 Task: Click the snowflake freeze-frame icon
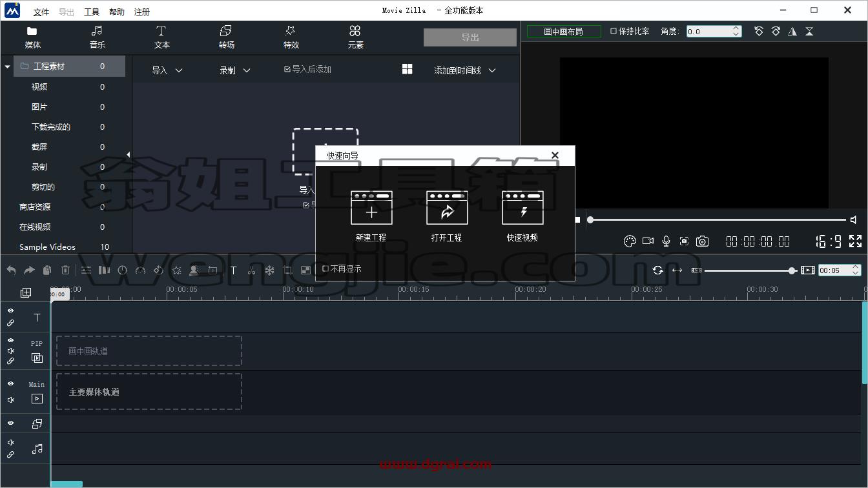tap(270, 270)
